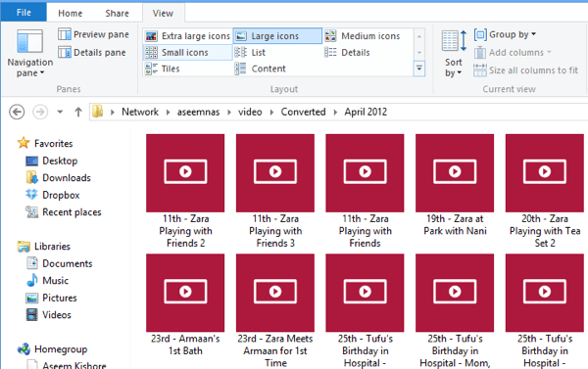The height and width of the screenshot is (369, 588).
Task: Select video 23rd - Armaan's 1st Bath
Action: [185, 305]
